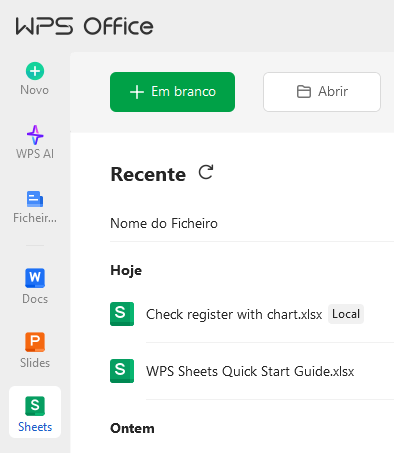Click the green Novo plus icon

click(35, 71)
